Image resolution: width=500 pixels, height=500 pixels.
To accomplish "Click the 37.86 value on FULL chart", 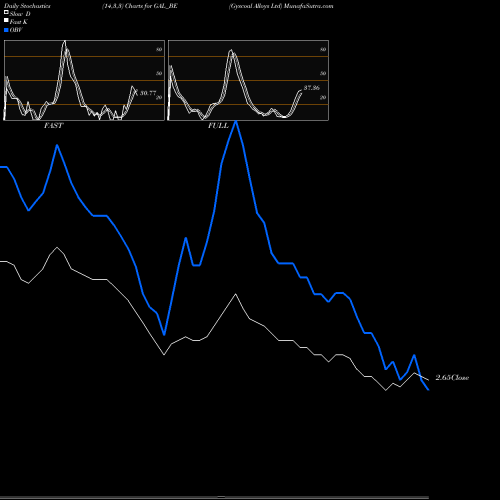I will coord(312,88).
